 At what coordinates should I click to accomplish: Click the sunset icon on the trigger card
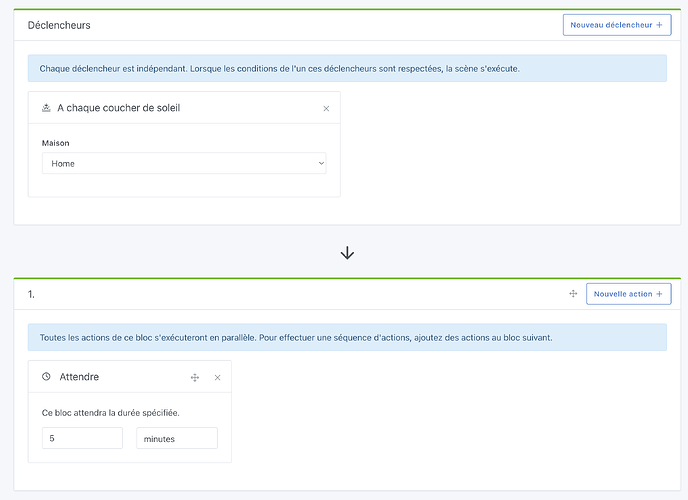pos(46,107)
